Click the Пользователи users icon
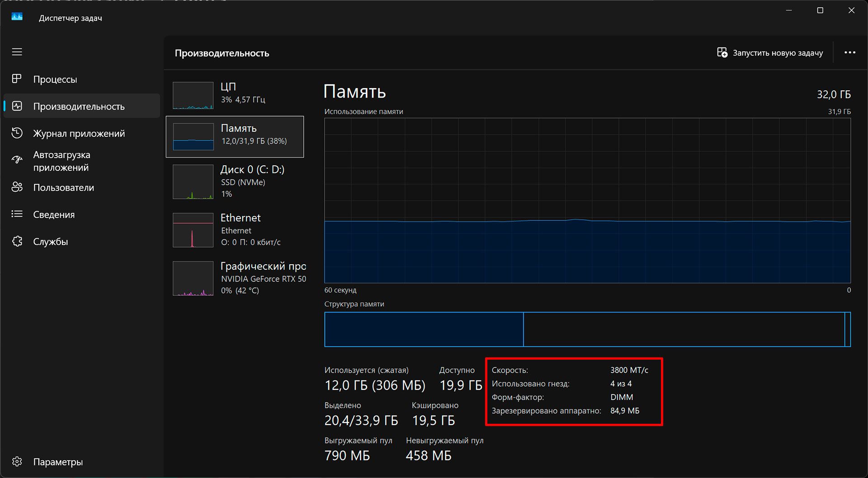This screenshot has width=868, height=478. click(17, 187)
